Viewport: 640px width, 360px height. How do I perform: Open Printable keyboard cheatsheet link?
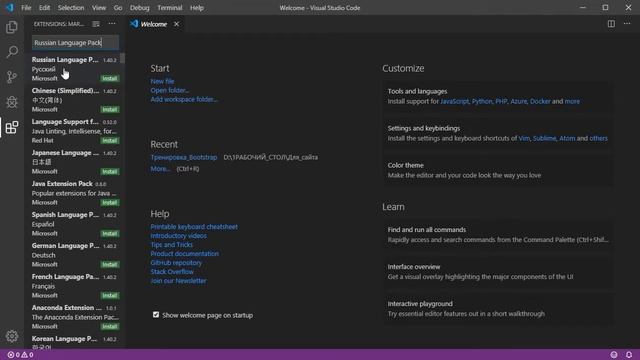(x=194, y=227)
